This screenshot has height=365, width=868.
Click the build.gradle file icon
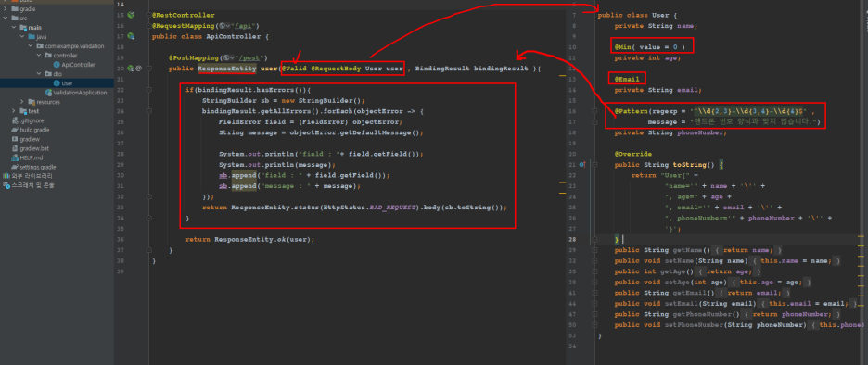tap(15, 130)
